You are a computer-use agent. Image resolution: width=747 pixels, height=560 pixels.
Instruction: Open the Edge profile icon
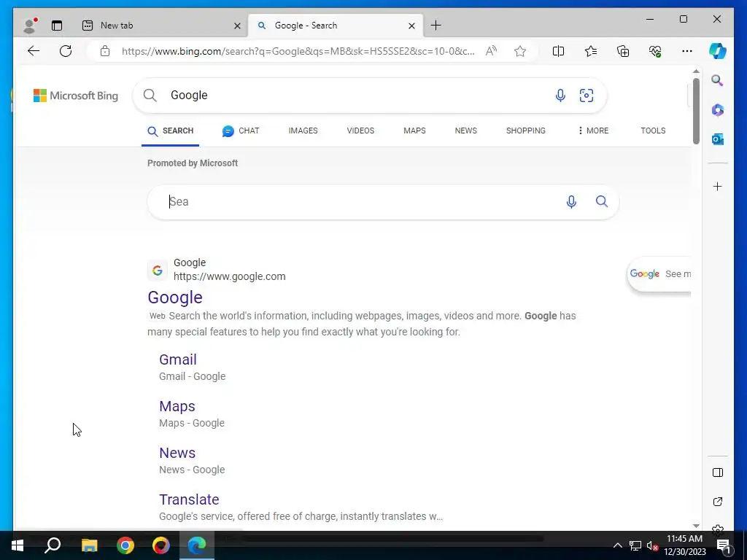click(x=30, y=26)
